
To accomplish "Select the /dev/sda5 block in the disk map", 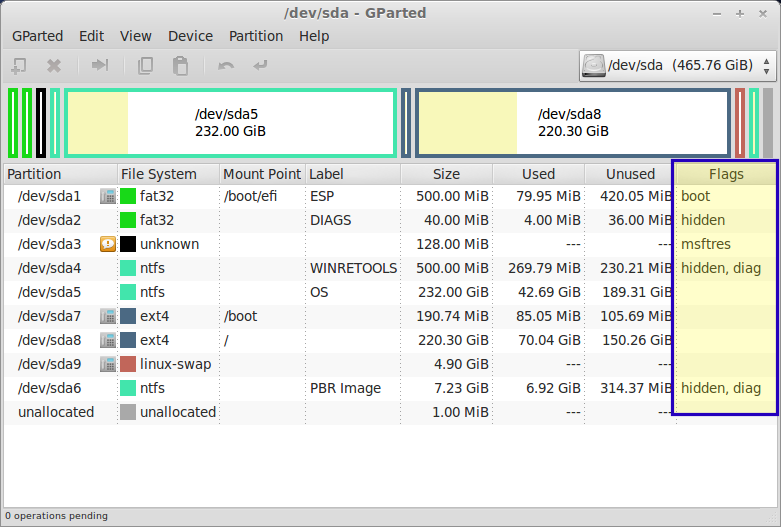I will [230, 123].
